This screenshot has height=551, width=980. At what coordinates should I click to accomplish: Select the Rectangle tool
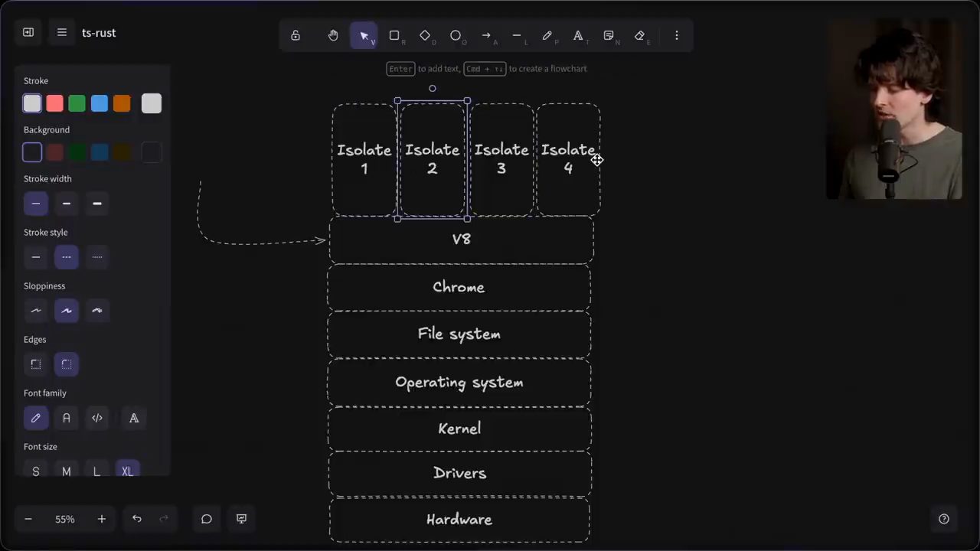[394, 35]
